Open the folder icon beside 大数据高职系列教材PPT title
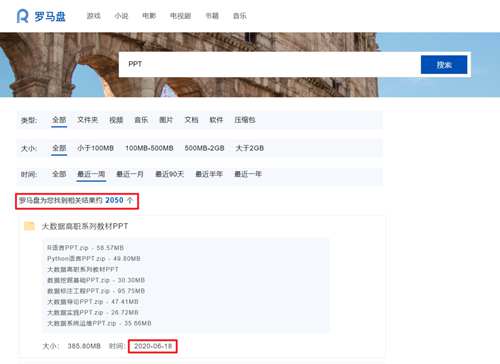 29,226
